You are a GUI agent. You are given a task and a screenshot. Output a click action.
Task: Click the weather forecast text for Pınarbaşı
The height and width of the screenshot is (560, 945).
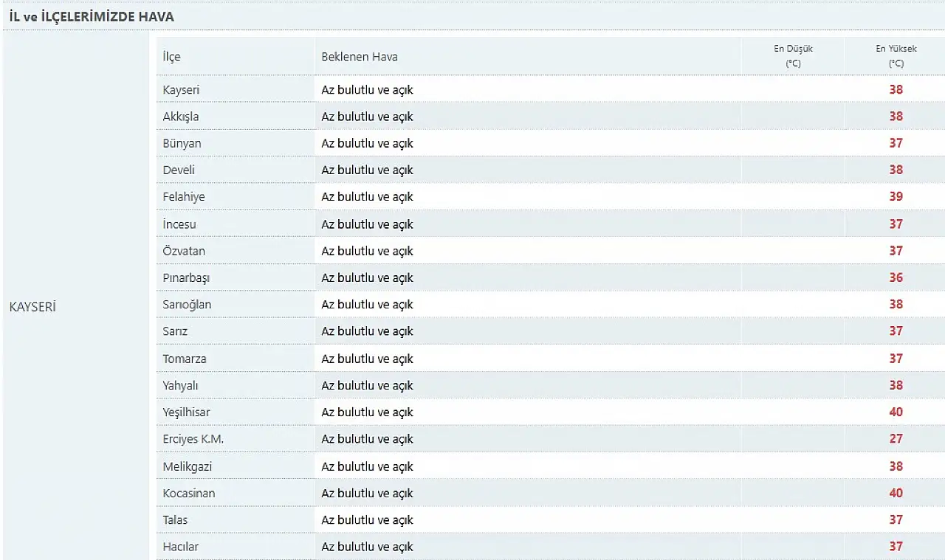(x=367, y=277)
